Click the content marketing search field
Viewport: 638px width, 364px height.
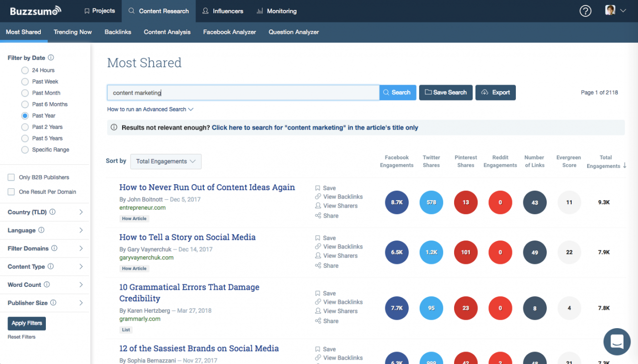(x=243, y=93)
